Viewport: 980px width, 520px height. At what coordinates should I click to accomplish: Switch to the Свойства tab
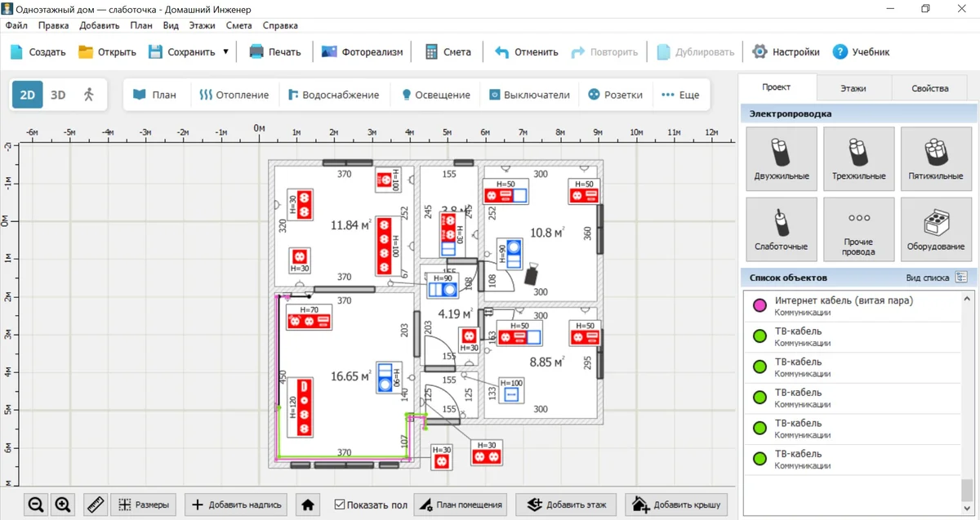pos(930,88)
